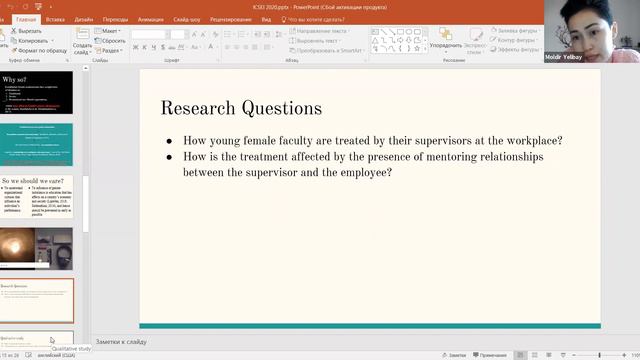
Task: Open Shape Fill (Заливка фигуры) menu
Action: tap(516, 31)
